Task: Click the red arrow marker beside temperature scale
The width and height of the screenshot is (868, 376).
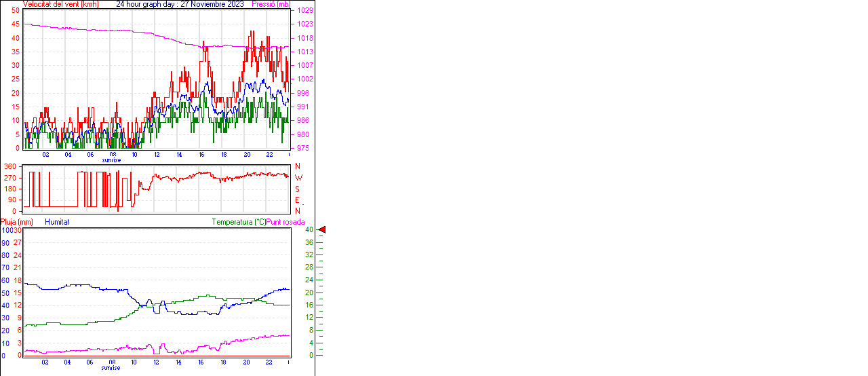Action: 322,230
